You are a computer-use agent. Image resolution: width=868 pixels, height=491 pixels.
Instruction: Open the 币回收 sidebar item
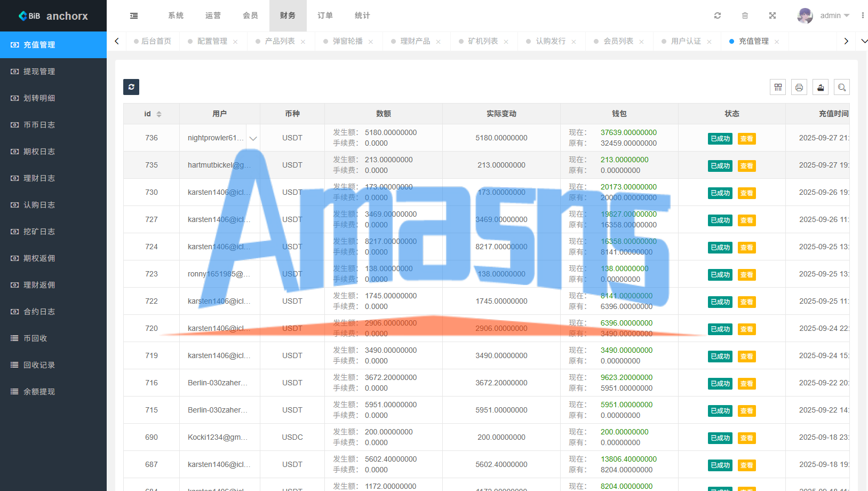point(53,338)
